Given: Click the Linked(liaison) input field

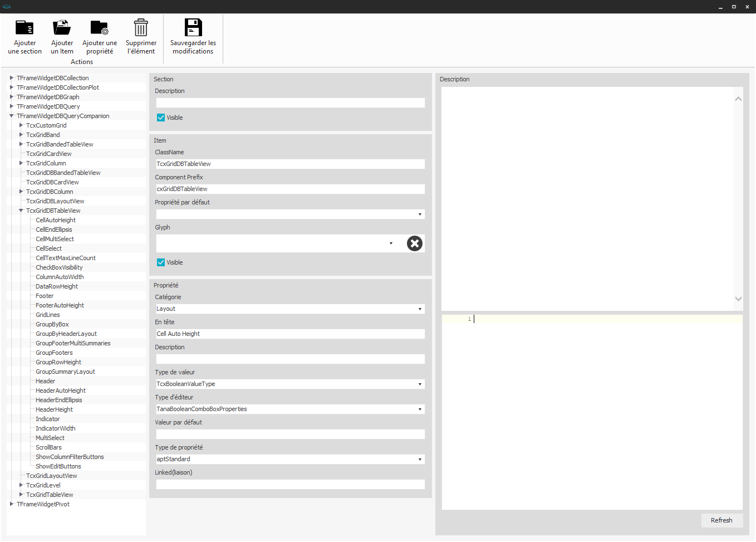Looking at the screenshot, I should pyautogui.click(x=290, y=485).
